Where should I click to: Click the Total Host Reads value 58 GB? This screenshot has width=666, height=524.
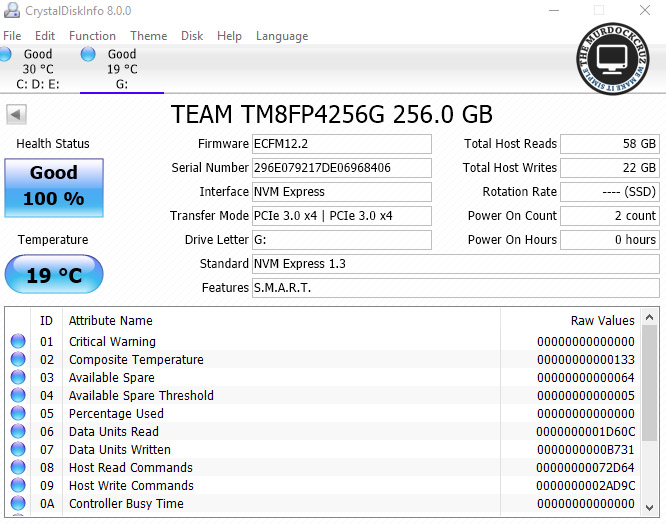610,144
